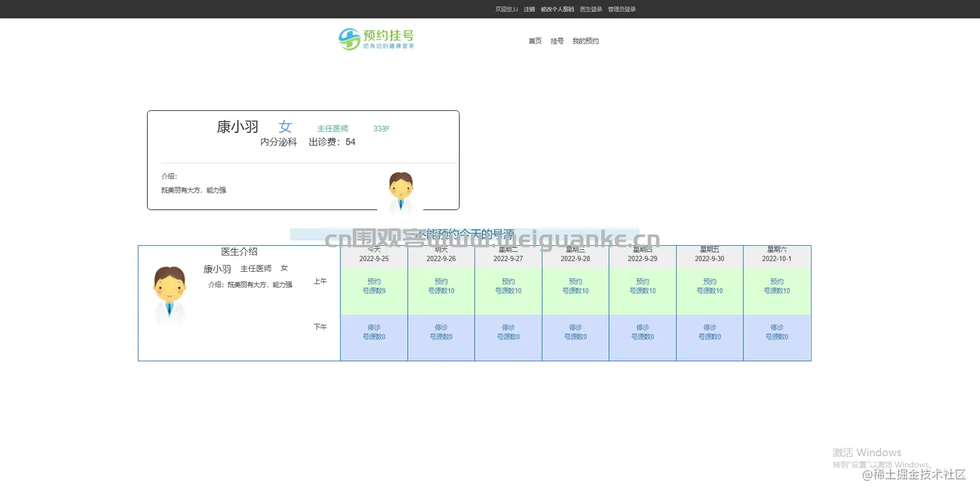Book the morning slot for 2022-9-25 (号源数9)
980x495 pixels.
[374, 292]
